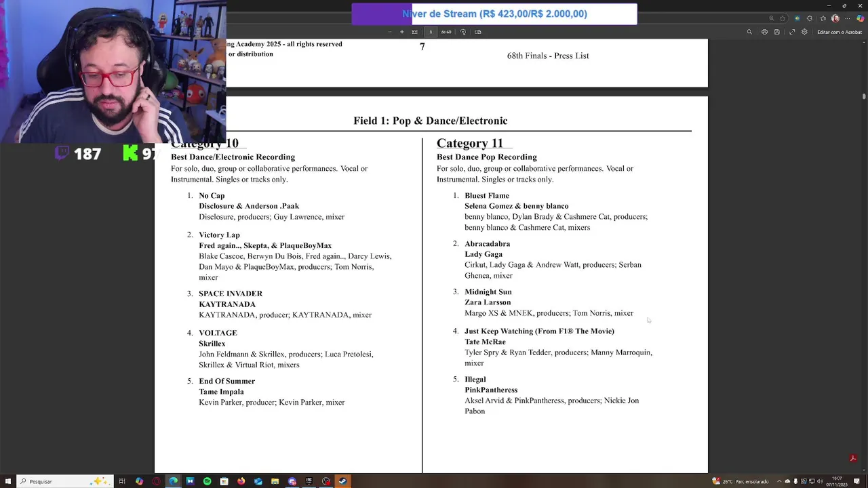This screenshot has height=488, width=868.
Task: Open Discord from the taskbar
Action: tap(292, 481)
